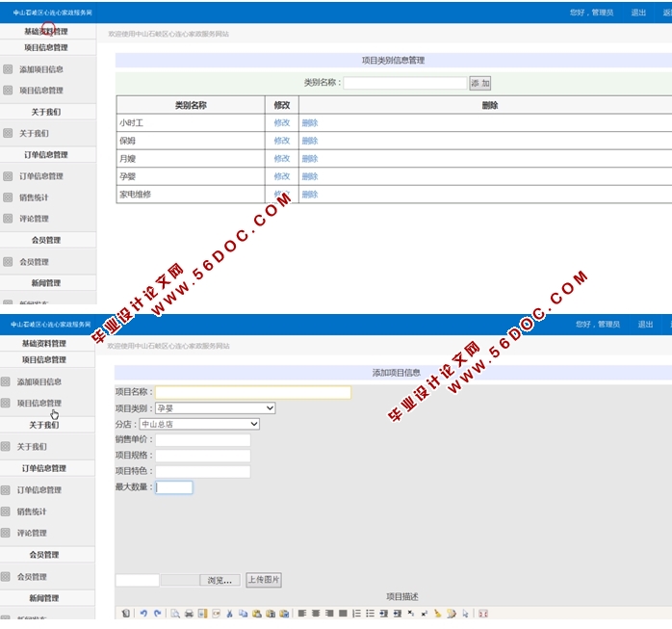This screenshot has height=629, width=672.
Task: Click Paste as plain text icon
Action: click(271, 614)
